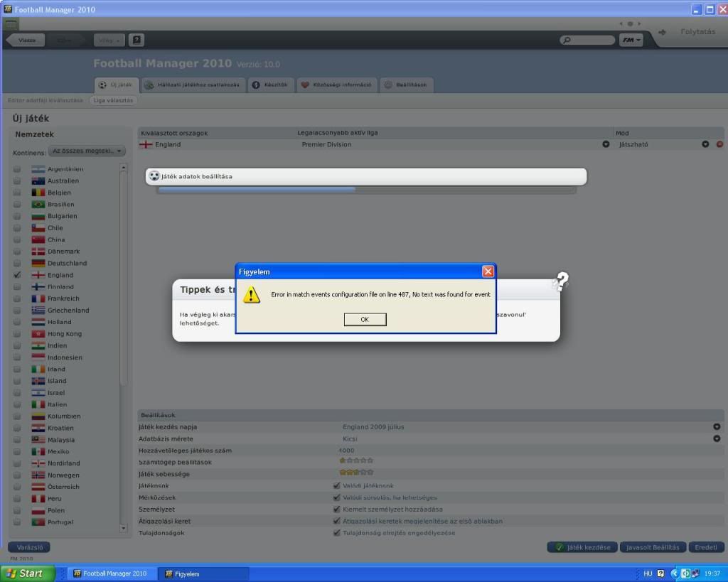The height and width of the screenshot is (582, 728).
Task: Close the Figyelem error dialog
Action: tap(488, 271)
